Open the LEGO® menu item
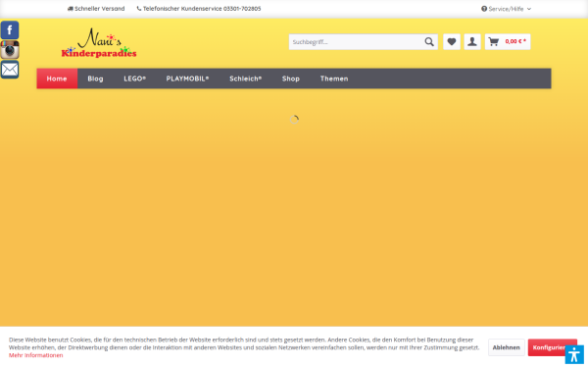Image resolution: width=588 pixels, height=368 pixels. click(134, 79)
